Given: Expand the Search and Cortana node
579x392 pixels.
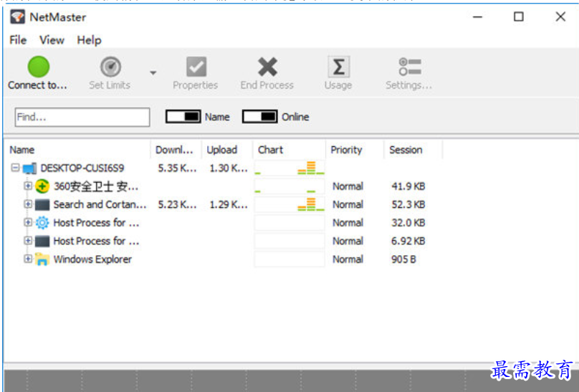Looking at the screenshot, I should [x=28, y=204].
